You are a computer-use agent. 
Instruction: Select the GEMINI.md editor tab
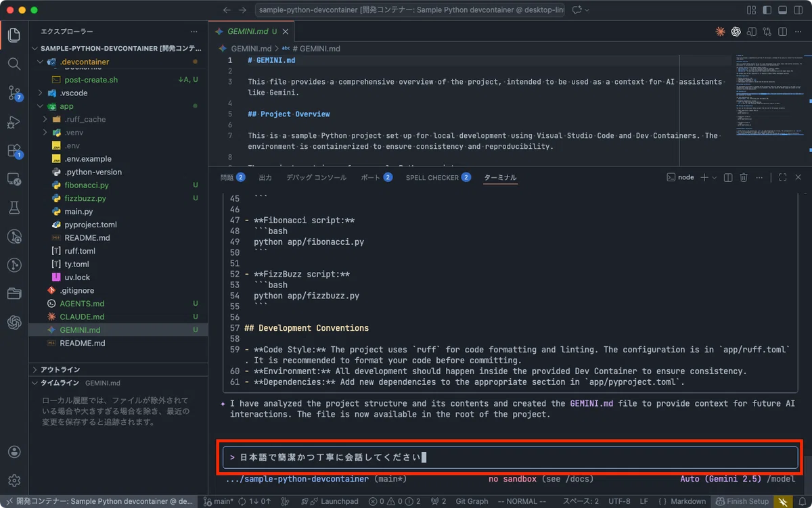coord(252,31)
